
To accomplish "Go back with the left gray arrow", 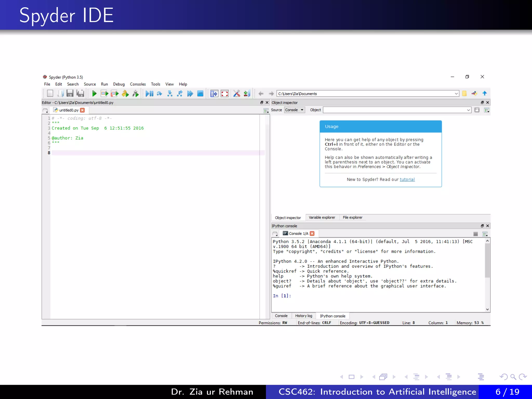I will point(261,94).
